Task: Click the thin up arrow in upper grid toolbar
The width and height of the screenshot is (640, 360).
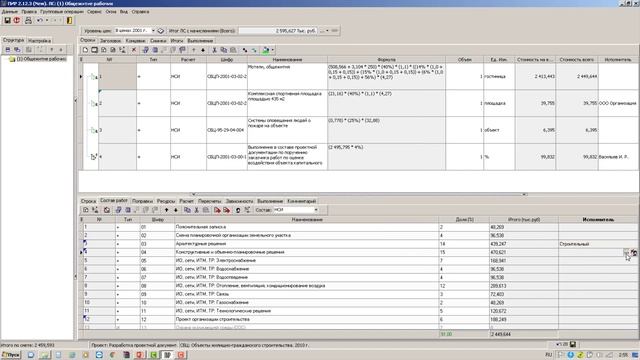Action: pyautogui.click(x=193, y=50)
